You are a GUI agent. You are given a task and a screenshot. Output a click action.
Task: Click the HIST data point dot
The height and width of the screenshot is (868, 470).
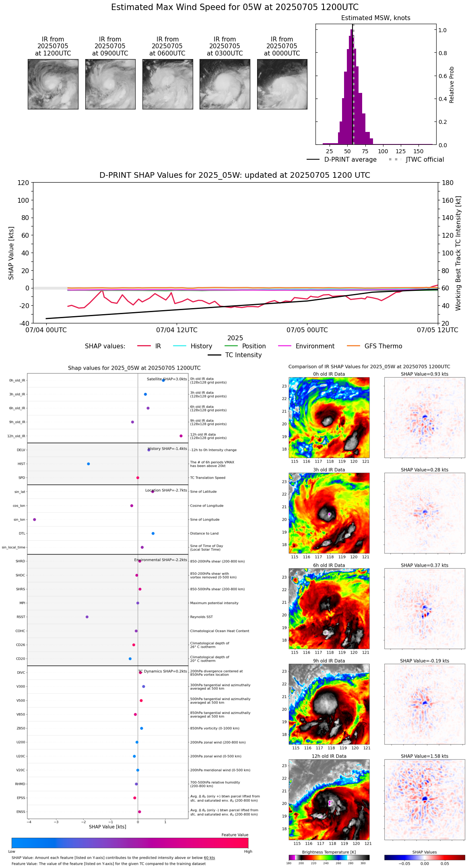click(89, 464)
